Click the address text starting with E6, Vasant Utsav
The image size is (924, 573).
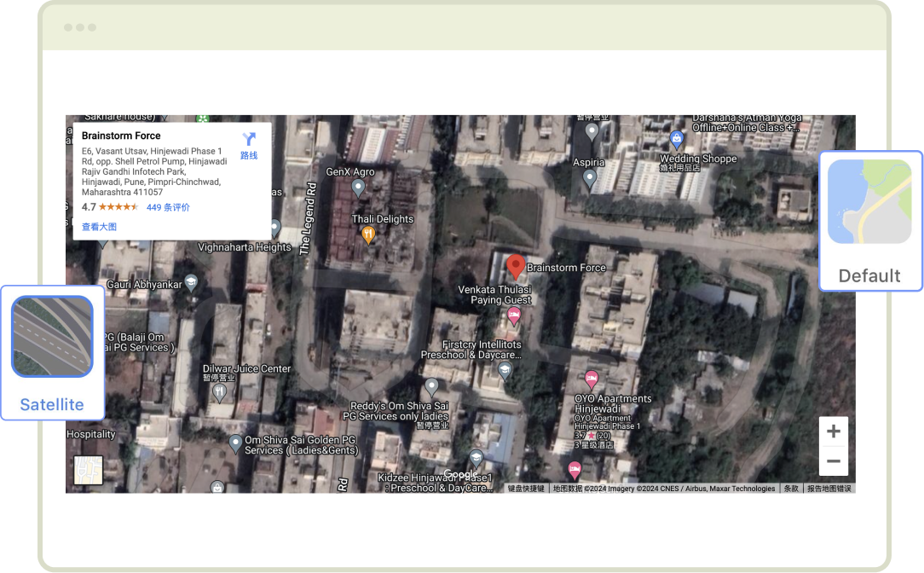(x=154, y=171)
